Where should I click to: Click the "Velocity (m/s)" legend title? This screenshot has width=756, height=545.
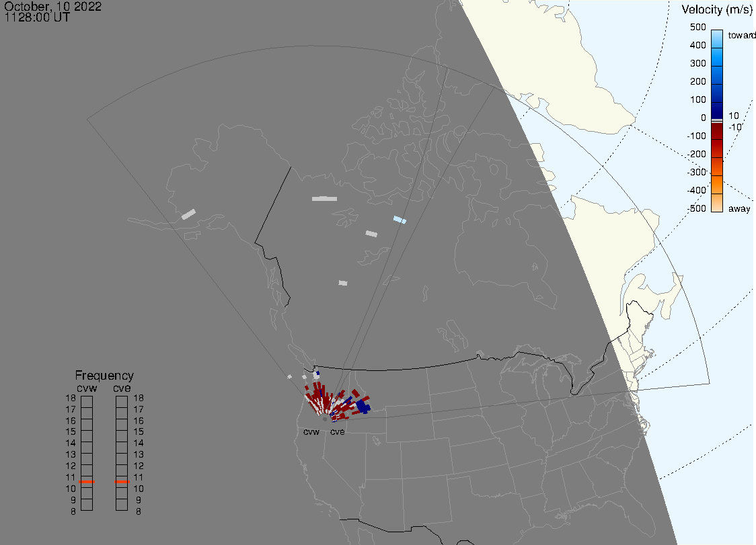717,10
